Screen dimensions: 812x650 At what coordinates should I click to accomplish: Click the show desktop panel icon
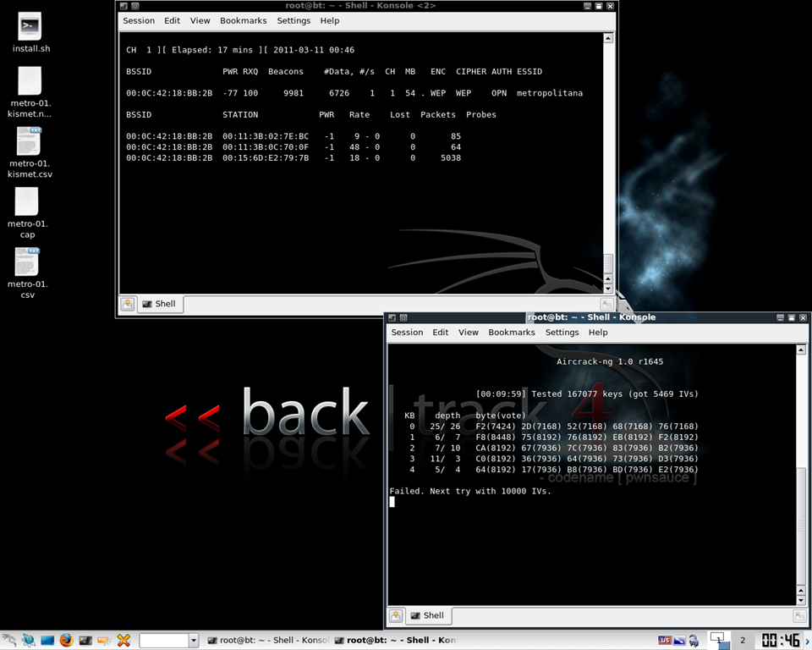tap(47, 640)
